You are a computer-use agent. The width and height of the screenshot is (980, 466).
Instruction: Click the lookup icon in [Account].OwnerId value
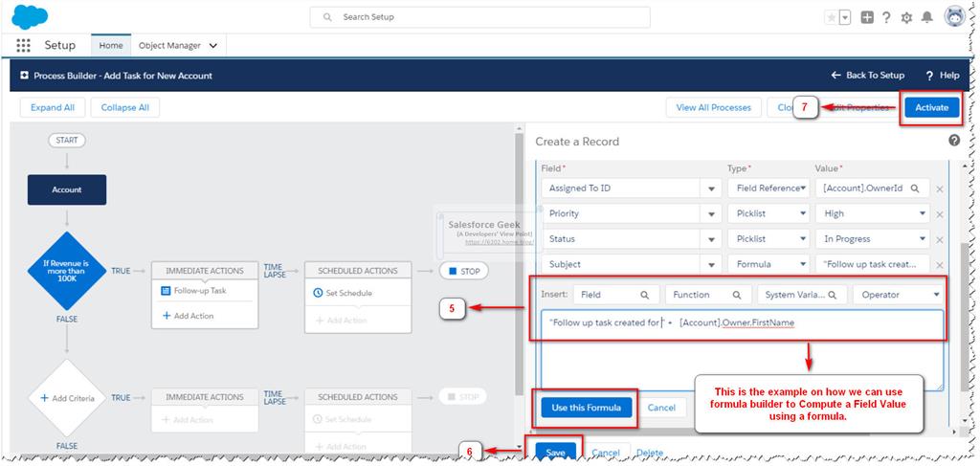[x=915, y=188]
